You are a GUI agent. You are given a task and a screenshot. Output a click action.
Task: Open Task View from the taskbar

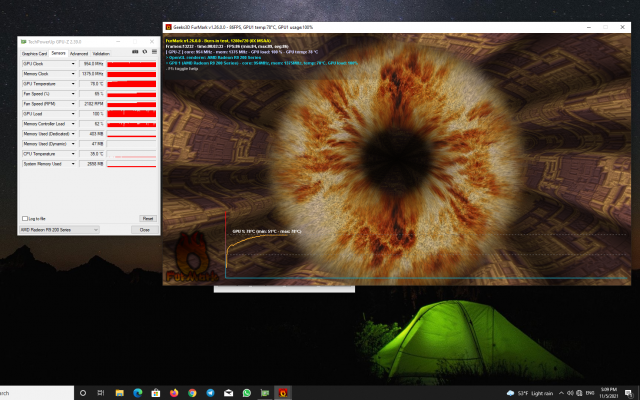click(101, 393)
